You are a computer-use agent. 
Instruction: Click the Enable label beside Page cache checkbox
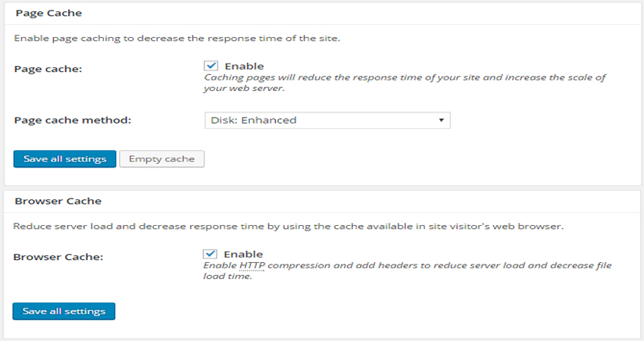(245, 66)
